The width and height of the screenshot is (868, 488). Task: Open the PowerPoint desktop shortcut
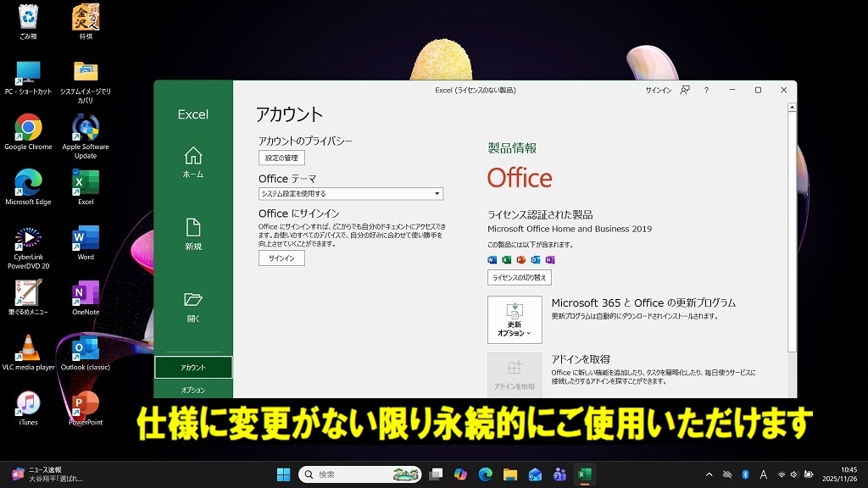click(x=86, y=408)
